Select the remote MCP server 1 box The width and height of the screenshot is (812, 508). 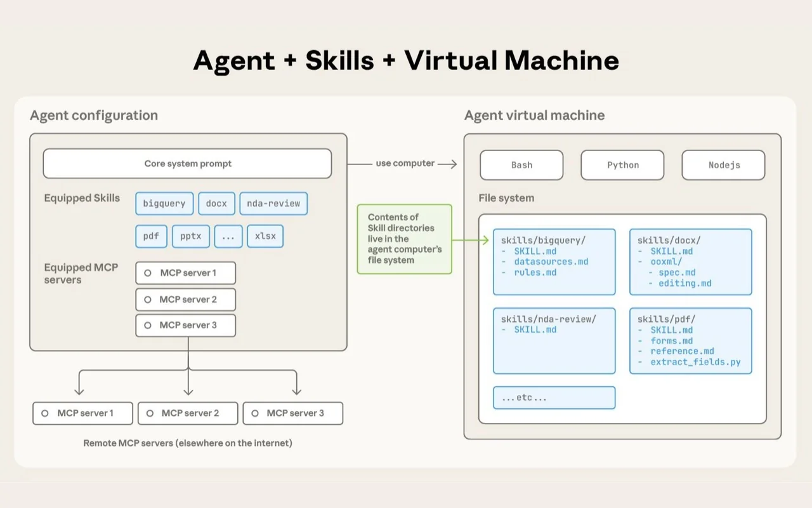point(83,413)
